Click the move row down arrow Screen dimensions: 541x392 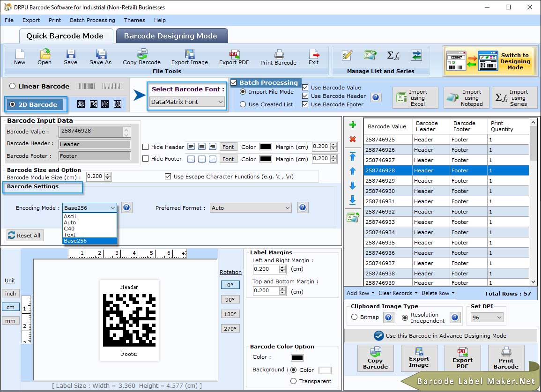point(353,185)
